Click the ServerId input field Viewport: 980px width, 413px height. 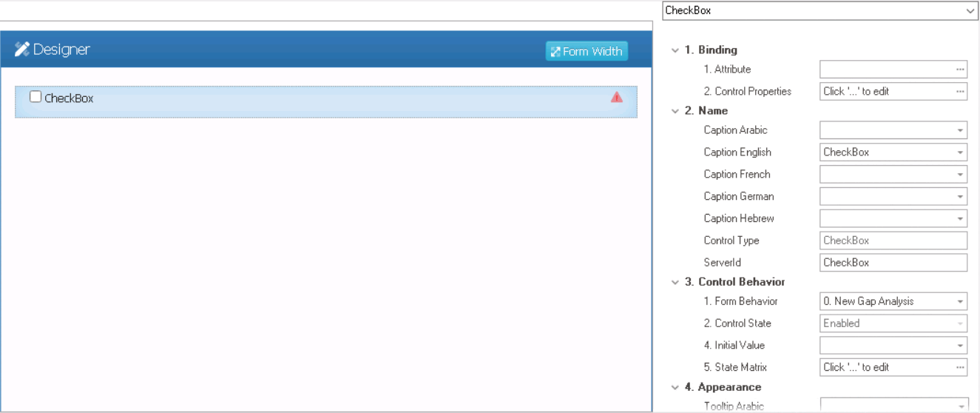tap(893, 263)
